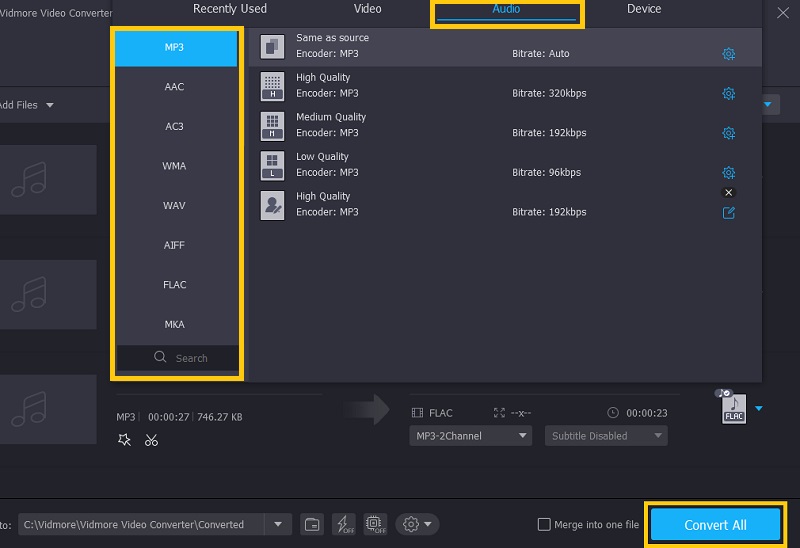Delete the custom profile with X icon
This screenshot has width=800, height=548.
tap(728, 192)
